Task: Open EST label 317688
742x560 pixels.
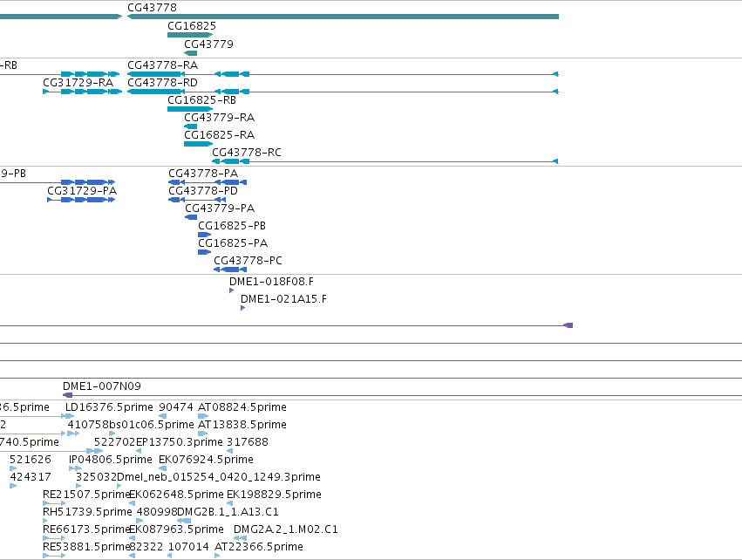Action: click(x=248, y=442)
